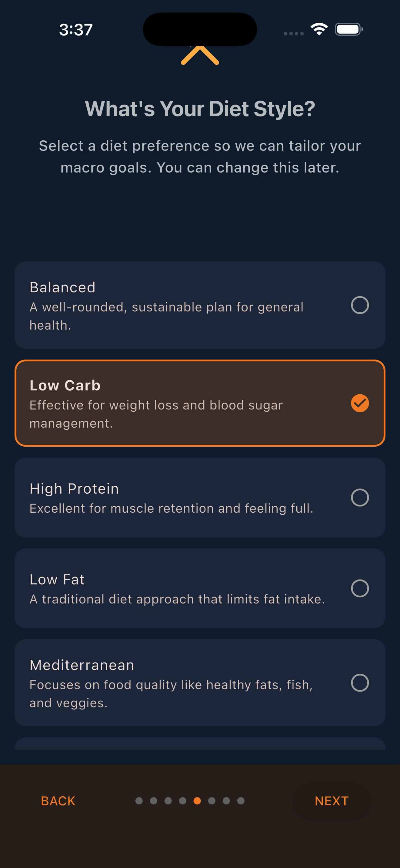
Task: Tap the orange chevron arrow at top
Action: coord(200,56)
